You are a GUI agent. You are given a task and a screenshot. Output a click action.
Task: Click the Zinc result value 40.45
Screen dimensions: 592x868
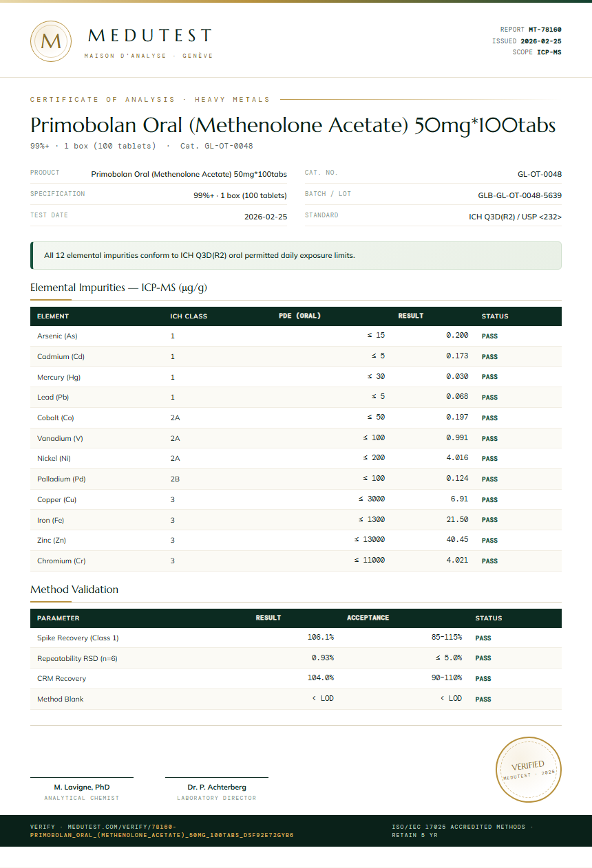coord(457,540)
